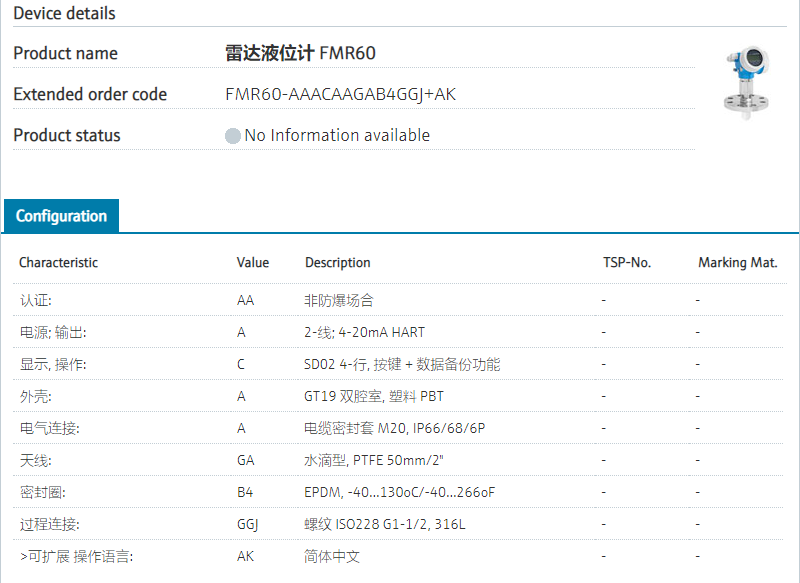Viewport: 800px width, 583px height.
Task: Click the Marking Mat. column header
Action: [737, 263]
